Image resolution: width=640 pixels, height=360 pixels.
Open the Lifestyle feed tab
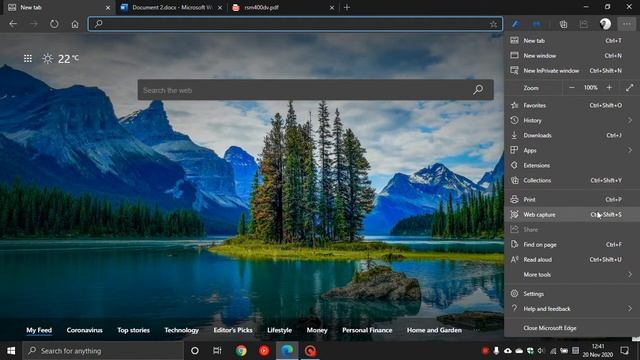click(x=280, y=330)
